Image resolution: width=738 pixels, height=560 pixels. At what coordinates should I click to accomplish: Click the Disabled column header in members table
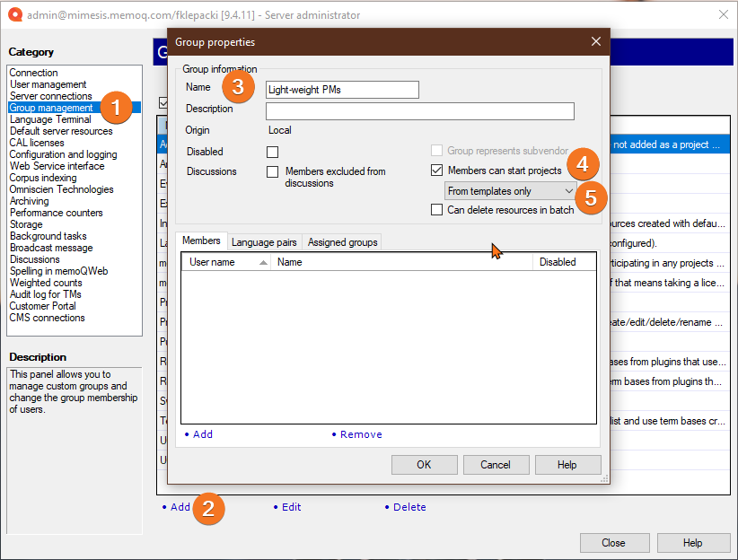coord(564,262)
